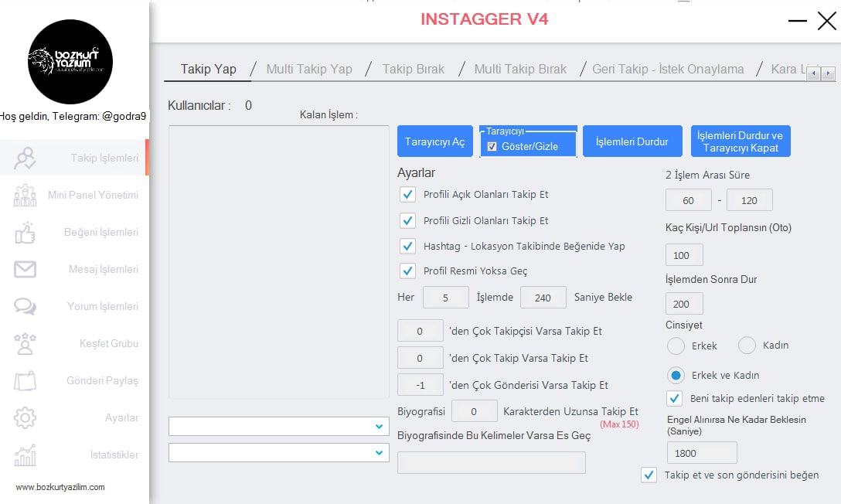Click the Gönderi Paylaş icon
This screenshot has width=841, height=504.
(x=26, y=380)
